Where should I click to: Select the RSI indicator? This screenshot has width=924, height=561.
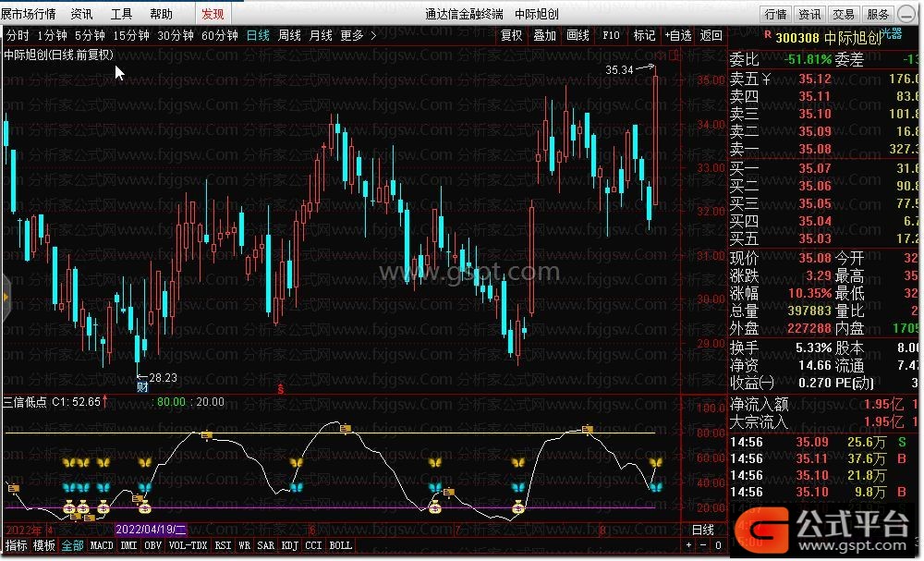point(223,545)
